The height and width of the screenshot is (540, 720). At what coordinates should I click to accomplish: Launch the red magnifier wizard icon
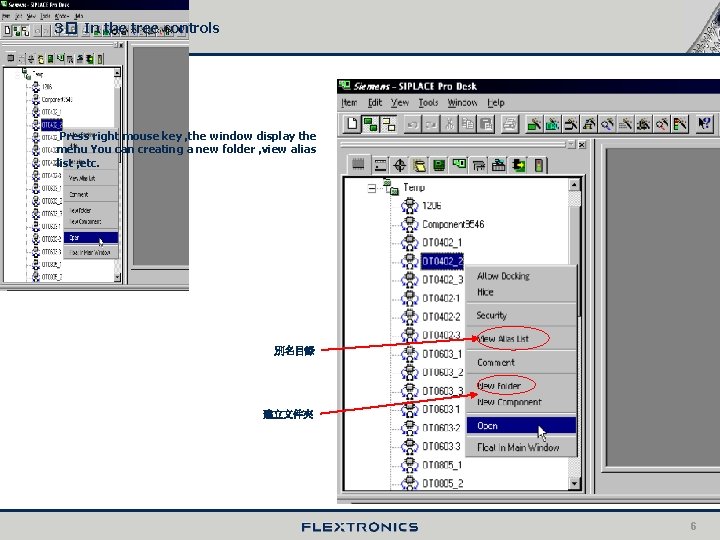tap(662, 124)
